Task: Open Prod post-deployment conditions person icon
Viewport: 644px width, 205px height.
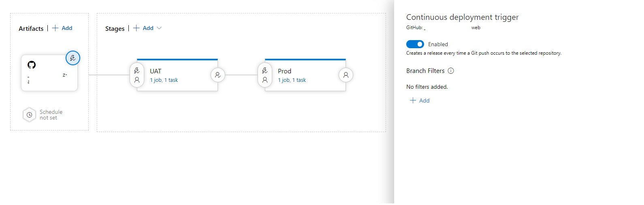Action: 346,75
